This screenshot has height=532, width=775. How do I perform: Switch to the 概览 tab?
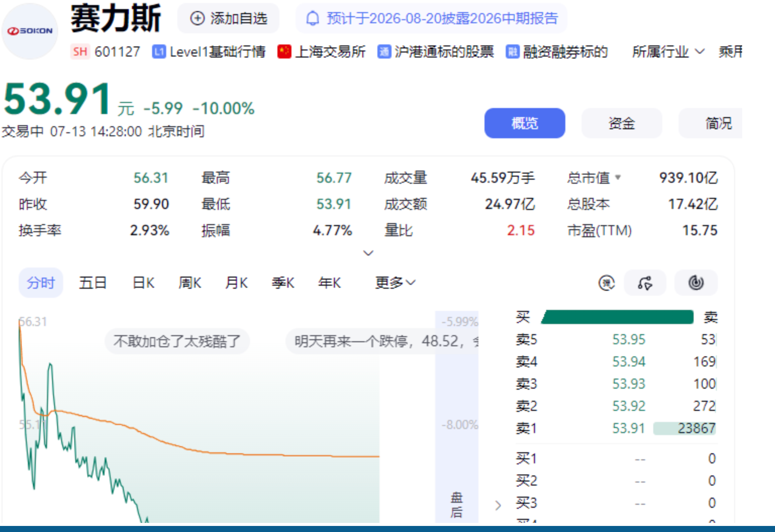pyautogui.click(x=524, y=123)
